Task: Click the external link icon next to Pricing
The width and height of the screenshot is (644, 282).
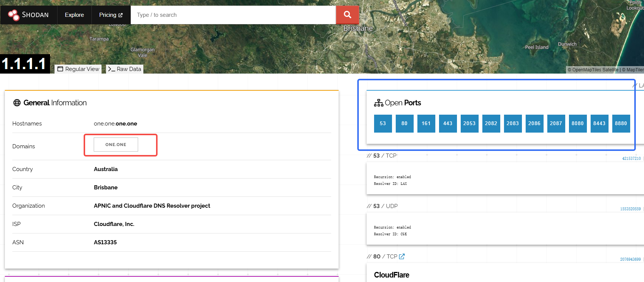Action: click(x=121, y=15)
